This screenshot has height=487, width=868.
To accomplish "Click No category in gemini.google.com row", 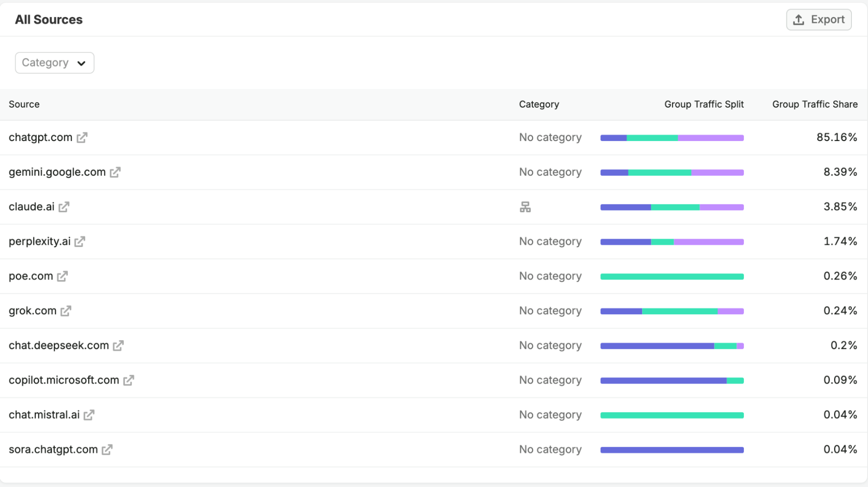I will (550, 172).
